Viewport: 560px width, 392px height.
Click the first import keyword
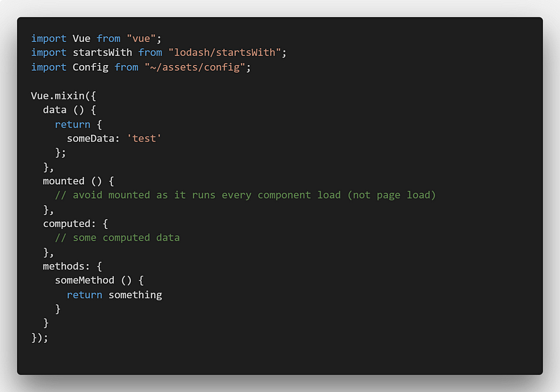click(x=48, y=38)
